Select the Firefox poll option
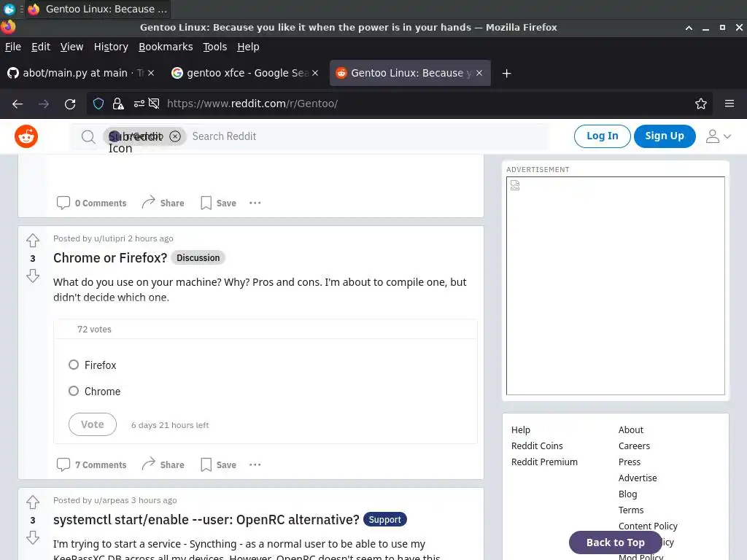 [x=74, y=365]
